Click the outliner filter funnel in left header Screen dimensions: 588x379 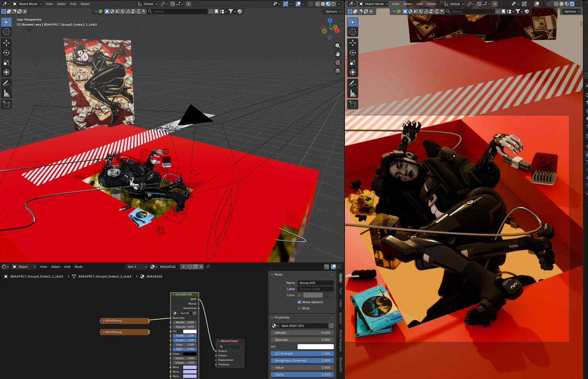coord(231,11)
